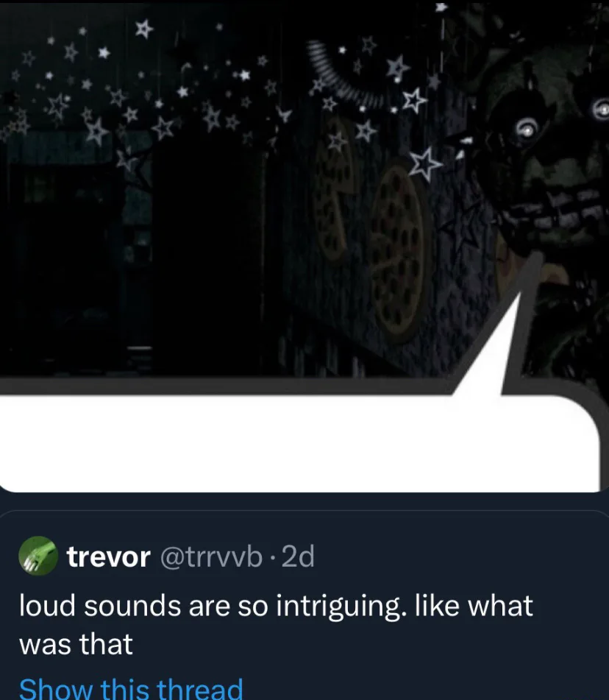Open trevor's green profile avatar
Screen dimensions: 609x700
38,555
